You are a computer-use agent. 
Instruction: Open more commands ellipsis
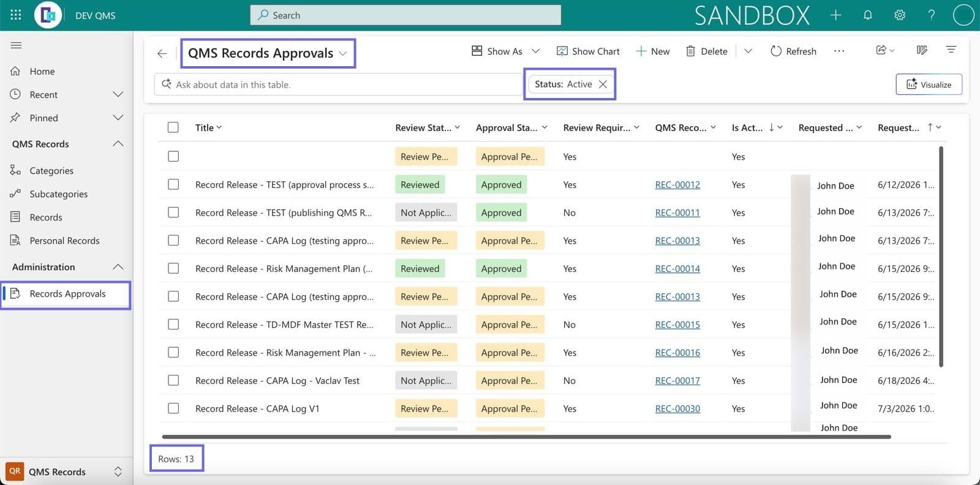[839, 51]
